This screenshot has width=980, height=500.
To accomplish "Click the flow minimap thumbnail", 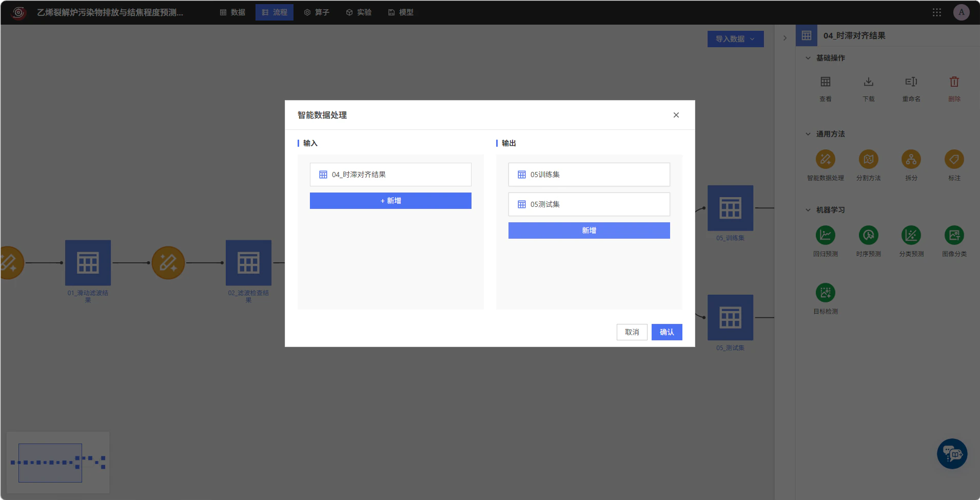I will point(58,463).
